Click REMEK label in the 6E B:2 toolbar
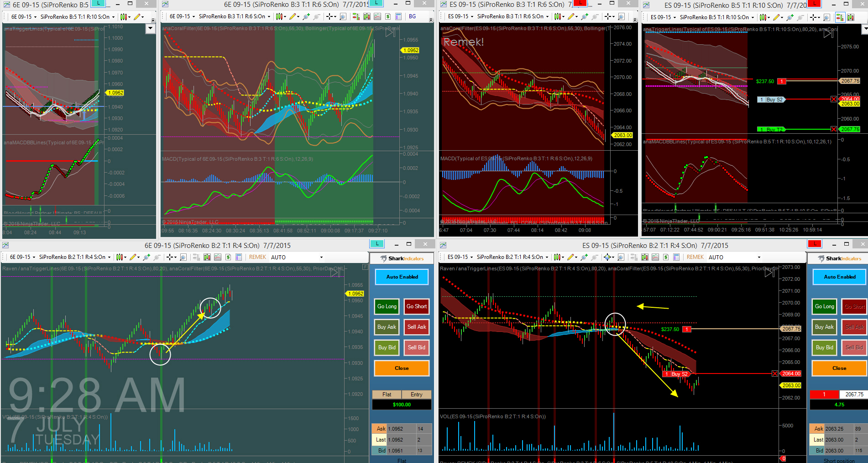Viewport: 868px width, 463px height. point(257,257)
